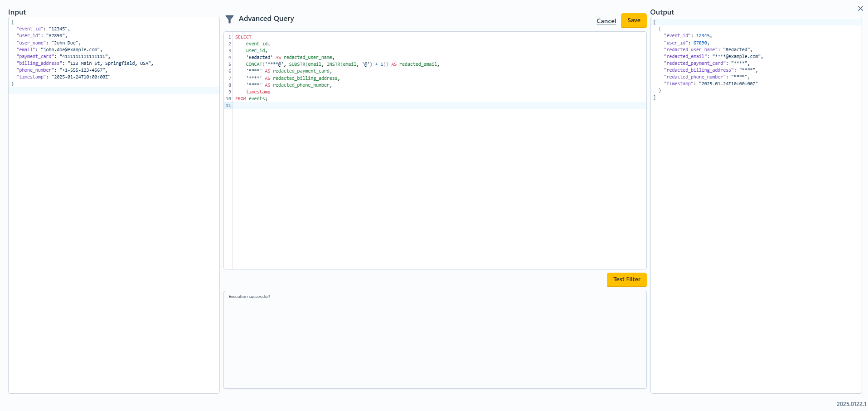Screen dimensions: 868x411
Task: Click the email line in Input JSON
Action: point(59,50)
